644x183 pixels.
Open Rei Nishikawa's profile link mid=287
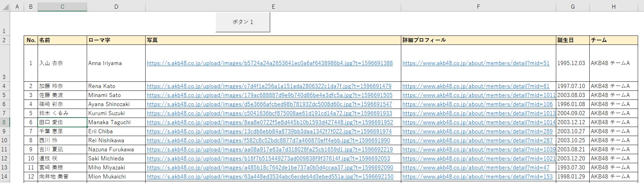[x=477, y=141]
